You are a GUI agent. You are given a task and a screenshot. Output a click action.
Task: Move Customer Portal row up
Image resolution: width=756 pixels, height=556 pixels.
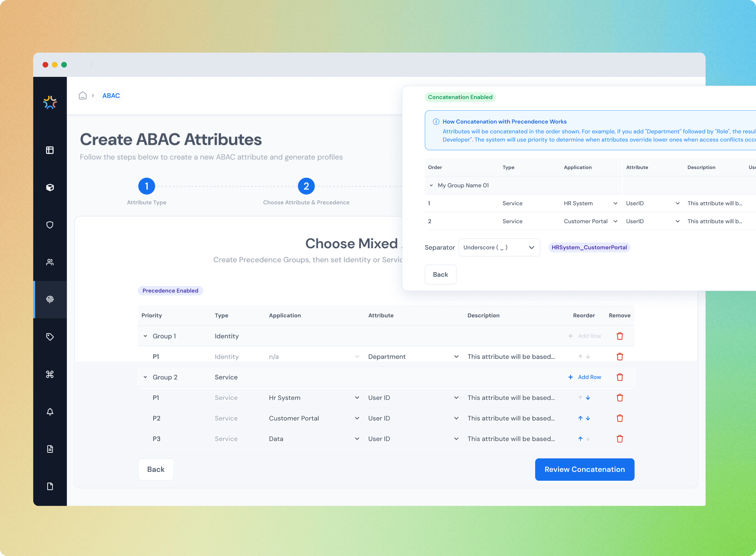(580, 418)
